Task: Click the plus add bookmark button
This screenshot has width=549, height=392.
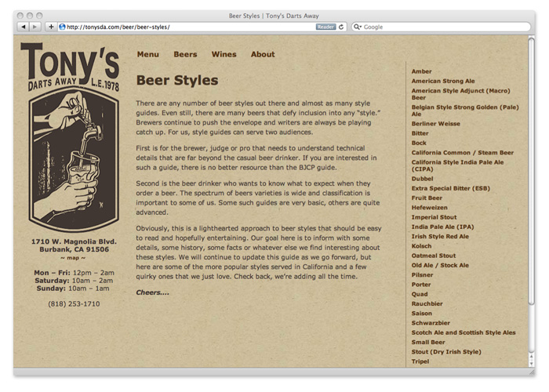Action: (x=51, y=27)
